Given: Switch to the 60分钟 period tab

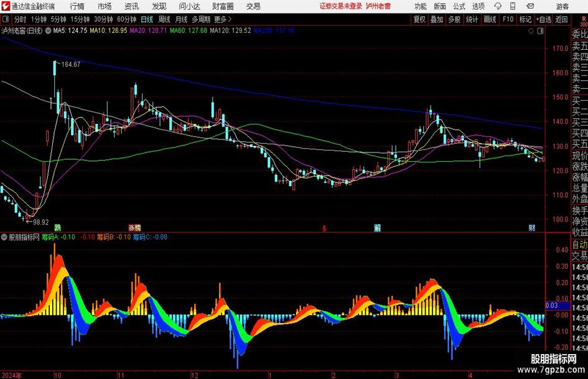Looking at the screenshot, I should click(x=126, y=19).
